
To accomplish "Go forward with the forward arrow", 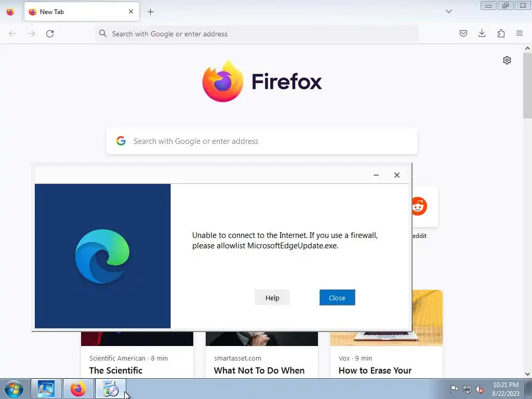I will pos(31,34).
